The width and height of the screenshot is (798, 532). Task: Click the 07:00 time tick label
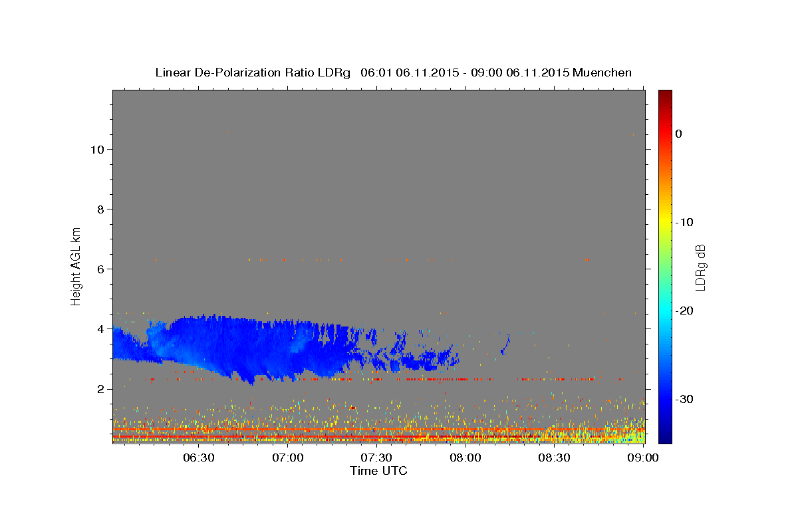point(288,458)
